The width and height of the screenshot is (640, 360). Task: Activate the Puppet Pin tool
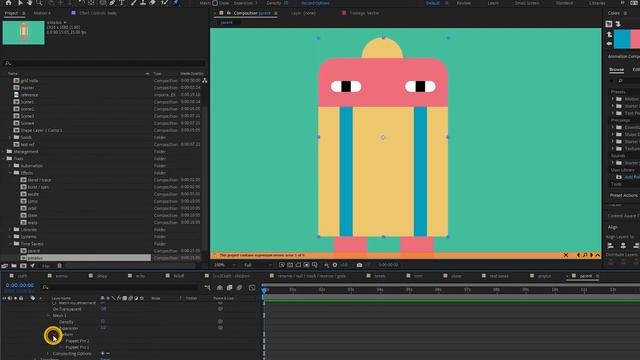click(176, 2)
